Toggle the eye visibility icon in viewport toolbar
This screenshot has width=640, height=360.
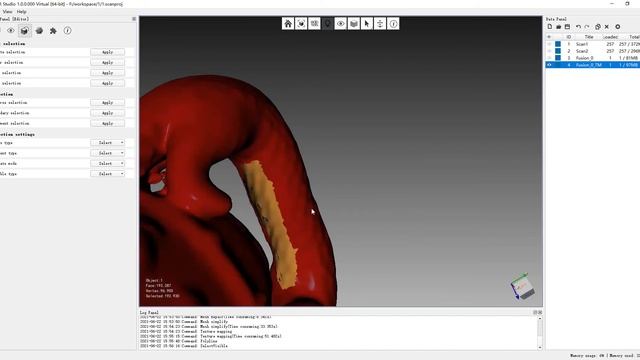tap(340, 24)
